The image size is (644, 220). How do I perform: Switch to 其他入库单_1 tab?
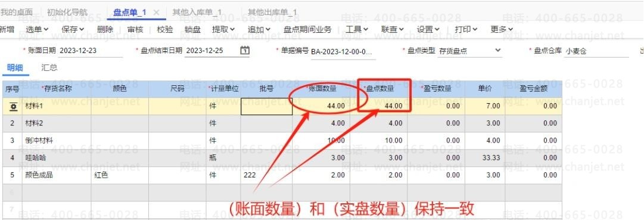tap(197, 13)
